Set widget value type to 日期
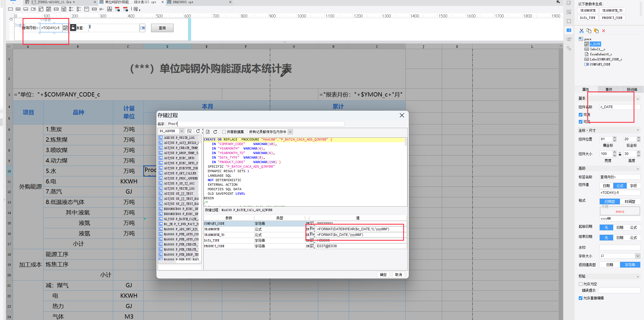Viewport: 644px width, 320px height. [606, 186]
